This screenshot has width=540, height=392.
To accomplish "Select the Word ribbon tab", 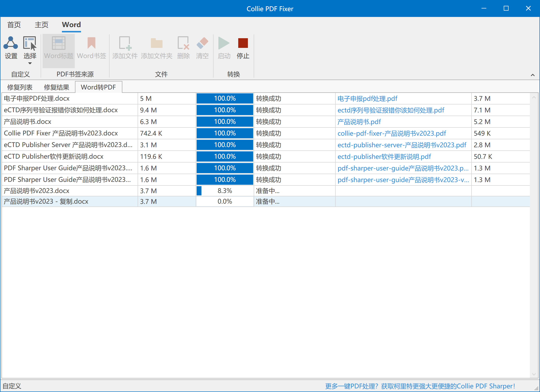I will pos(71,25).
